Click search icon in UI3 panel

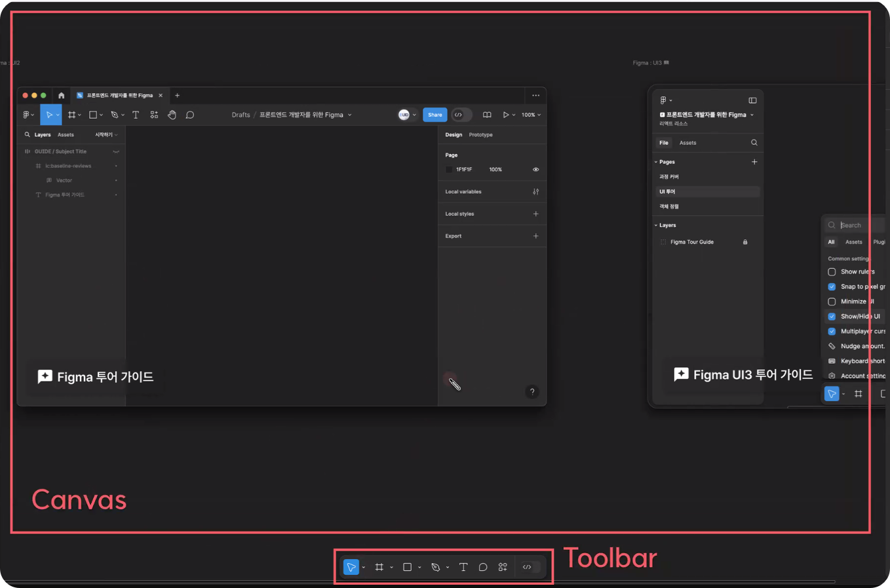754,142
